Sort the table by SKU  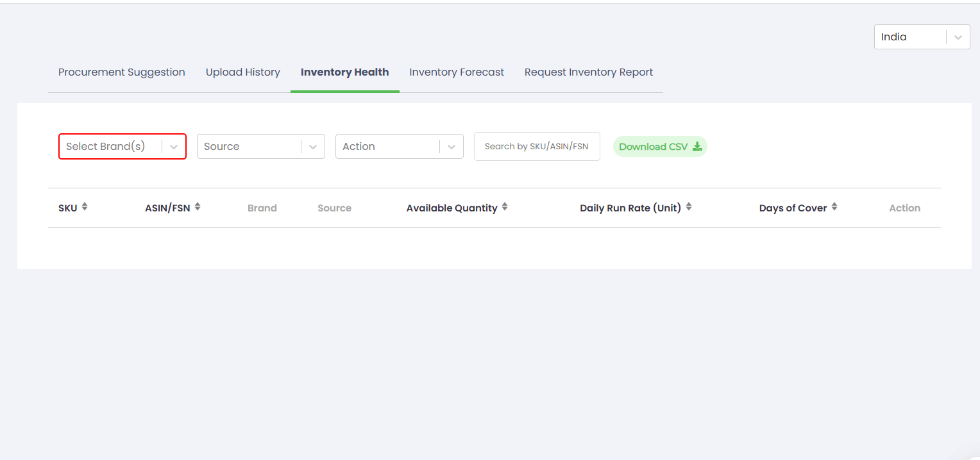tap(85, 207)
